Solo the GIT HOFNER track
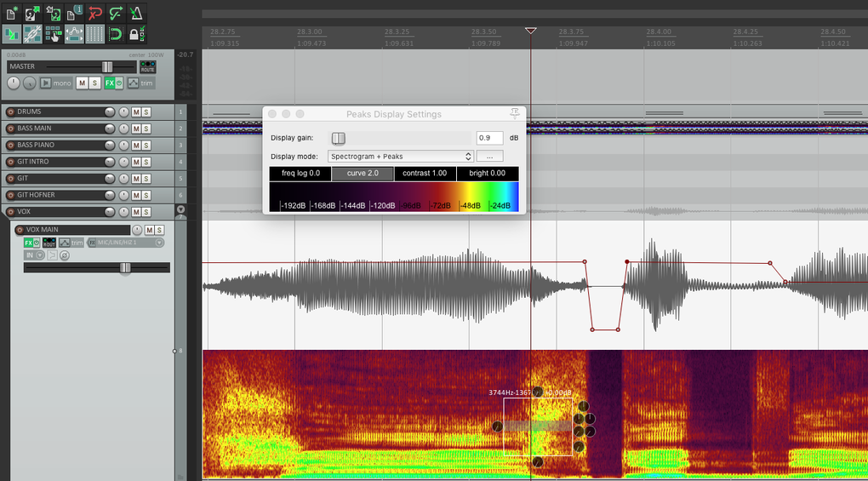The height and width of the screenshot is (481, 868). [146, 195]
